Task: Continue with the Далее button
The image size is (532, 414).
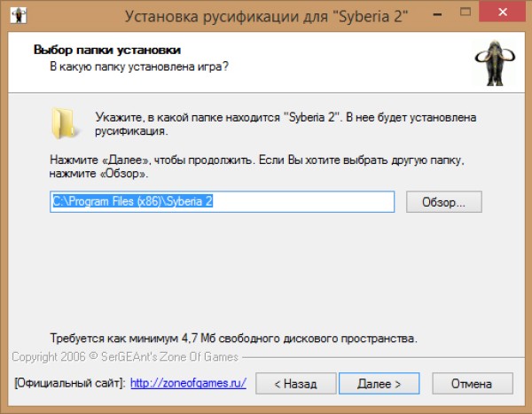Action: click(379, 384)
